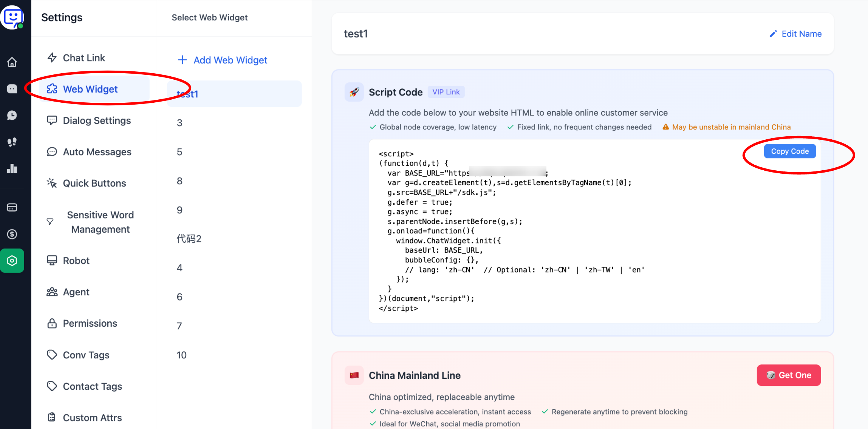Viewport: 868px width, 429px height.
Task: Click the Permissions lock icon
Action: coord(52,323)
